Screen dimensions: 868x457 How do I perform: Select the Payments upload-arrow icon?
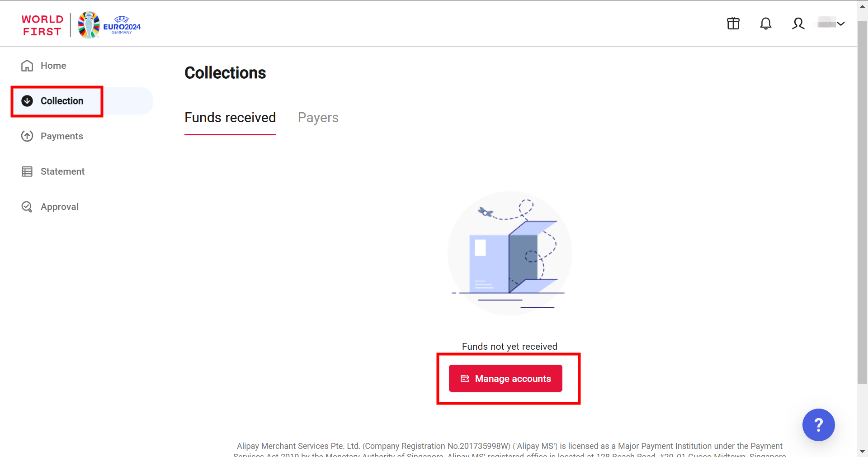coord(27,136)
